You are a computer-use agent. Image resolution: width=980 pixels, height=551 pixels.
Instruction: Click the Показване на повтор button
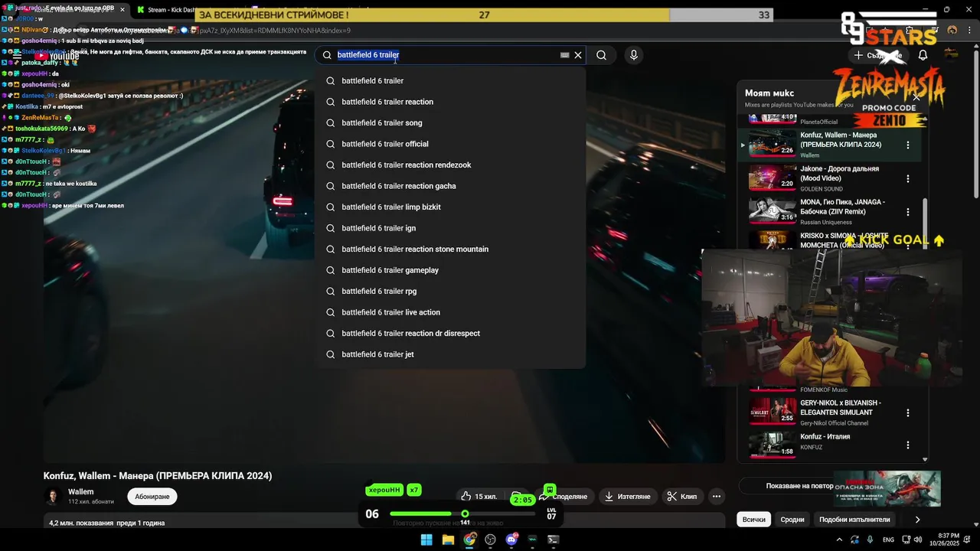coord(799,486)
